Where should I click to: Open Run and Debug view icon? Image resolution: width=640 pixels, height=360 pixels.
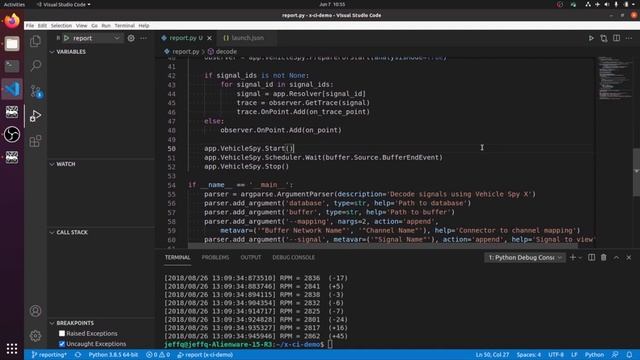36,116
